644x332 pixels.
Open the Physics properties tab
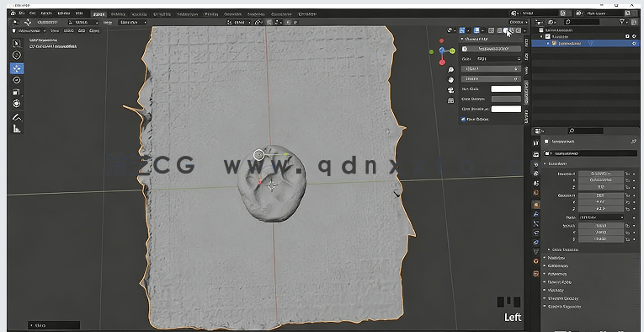(535, 233)
